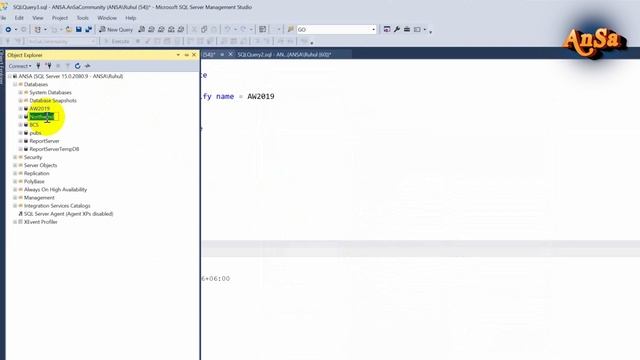The width and height of the screenshot is (640, 360).
Task: Expand the ReportServerTempDB database node
Action: 20,149
